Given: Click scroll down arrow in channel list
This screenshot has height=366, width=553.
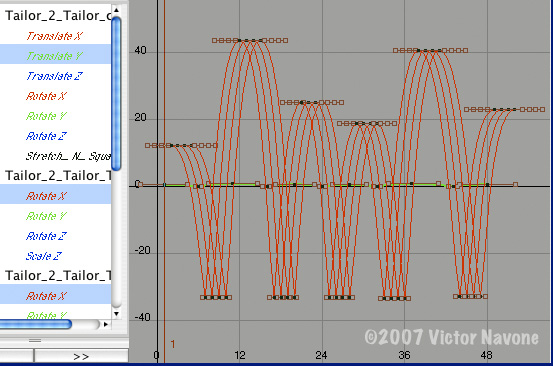Looking at the screenshot, I should [116, 314].
